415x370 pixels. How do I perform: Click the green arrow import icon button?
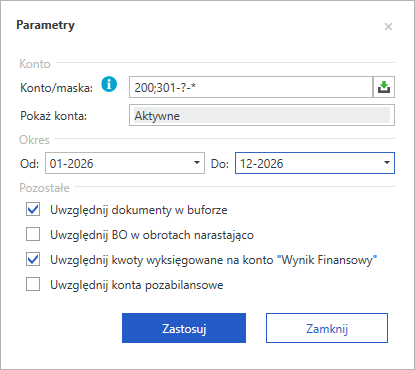(x=384, y=87)
